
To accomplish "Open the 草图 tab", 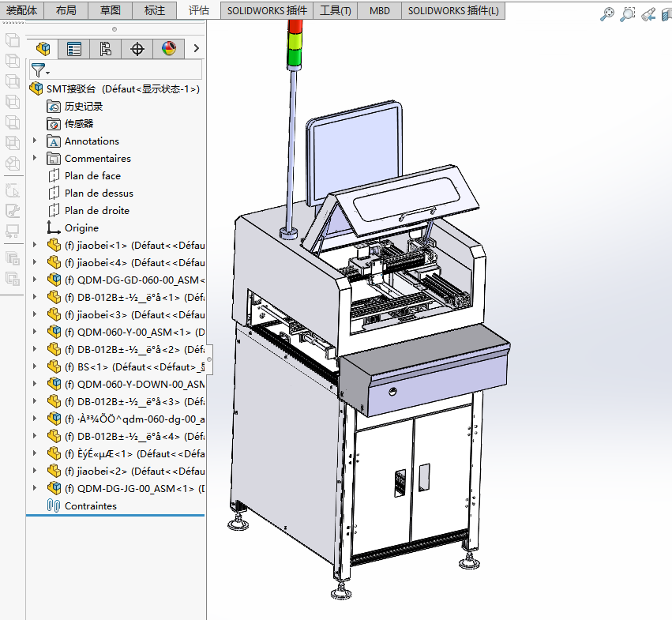I will tap(111, 11).
